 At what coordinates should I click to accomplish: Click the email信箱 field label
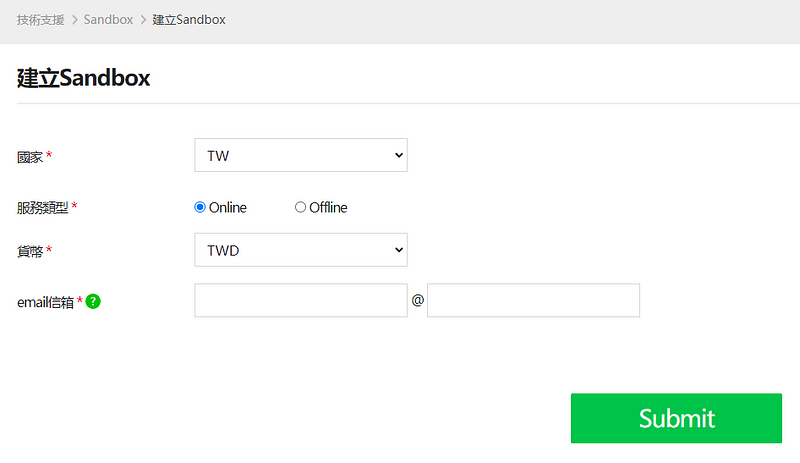(x=45, y=302)
